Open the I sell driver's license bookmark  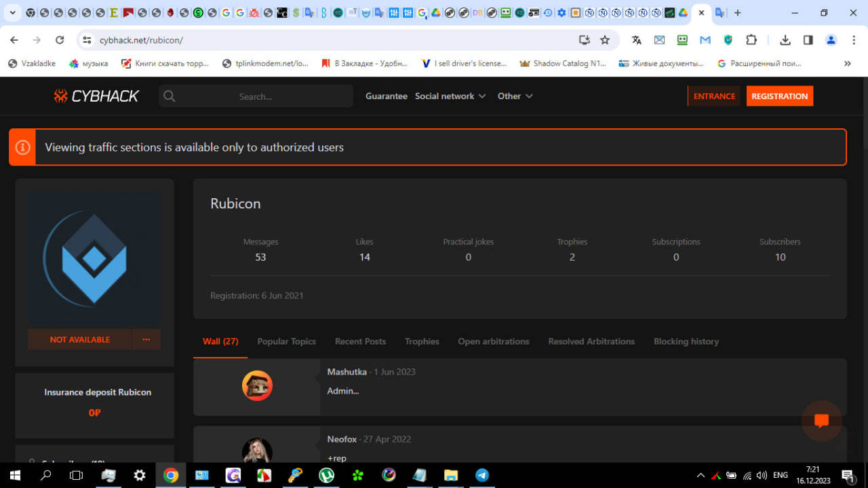point(464,63)
